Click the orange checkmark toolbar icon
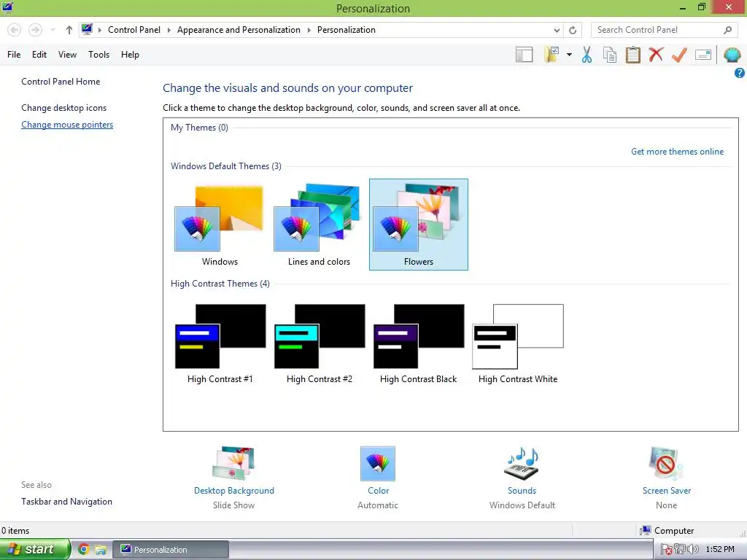747x560 pixels. point(679,55)
